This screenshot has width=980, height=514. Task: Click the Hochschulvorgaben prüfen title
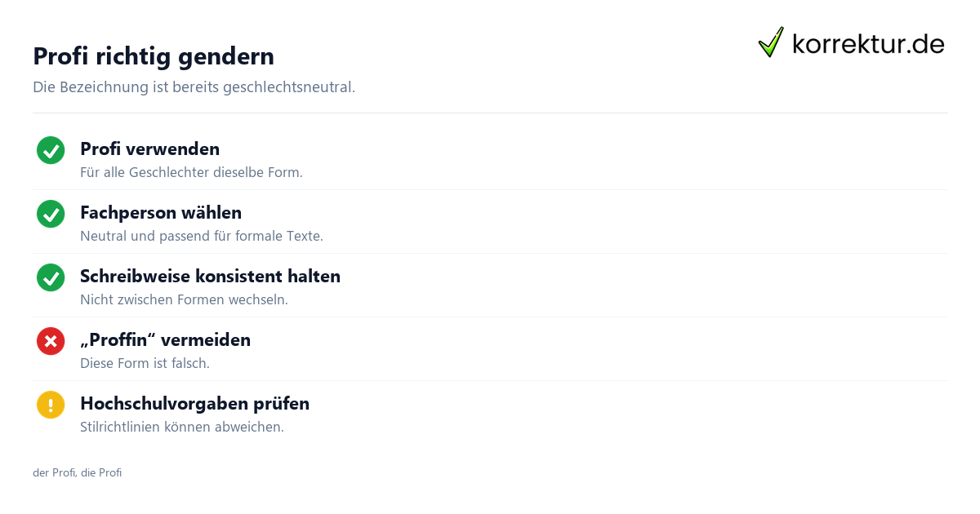pos(194,404)
